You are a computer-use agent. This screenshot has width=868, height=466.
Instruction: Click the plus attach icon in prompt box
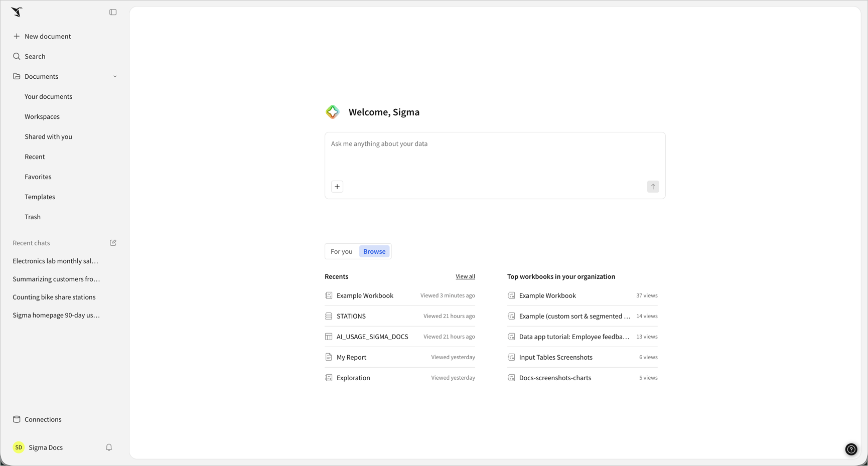337,187
